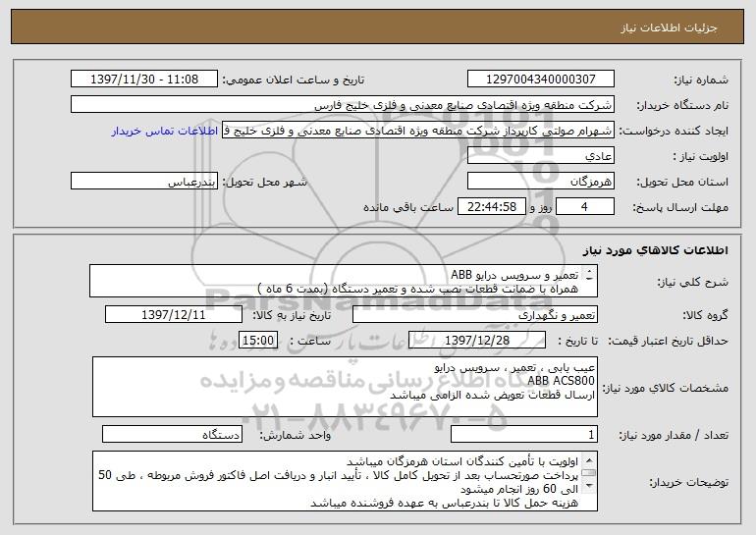Click the ایجاد کننده درخواست field
Viewport: 756px width, 535px height.
pos(418,131)
